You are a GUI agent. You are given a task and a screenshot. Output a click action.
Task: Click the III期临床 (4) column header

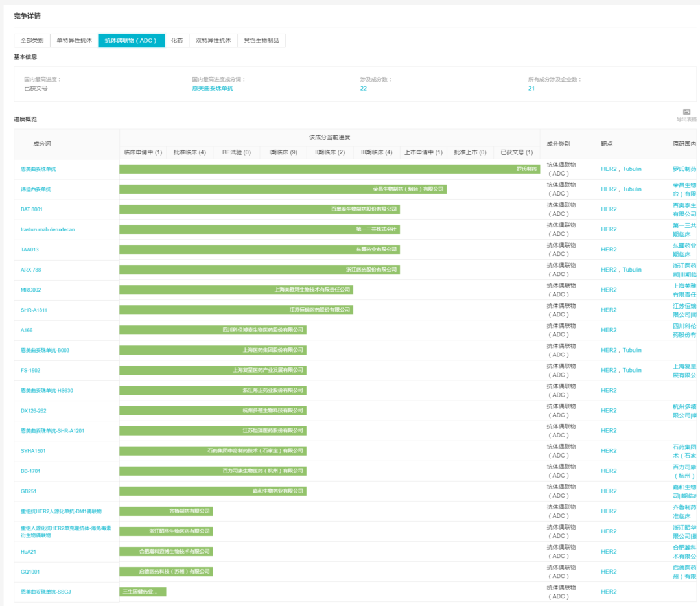coord(377,152)
